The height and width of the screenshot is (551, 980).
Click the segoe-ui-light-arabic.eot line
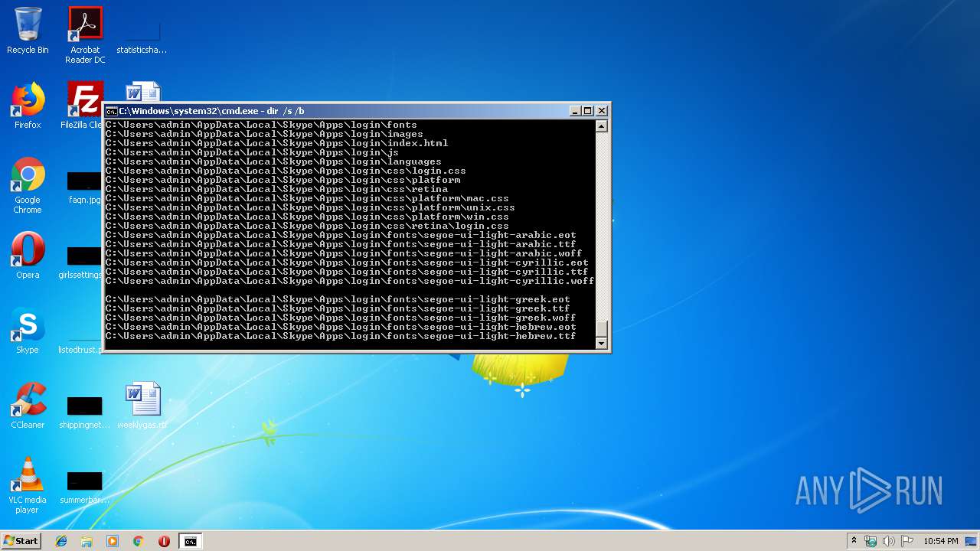[x=341, y=235]
